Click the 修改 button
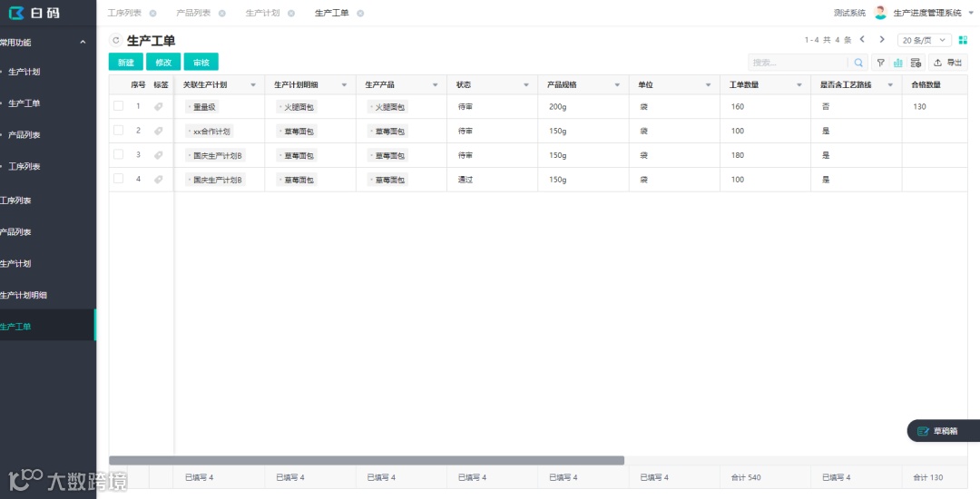This screenshot has width=980, height=499. 163,62
